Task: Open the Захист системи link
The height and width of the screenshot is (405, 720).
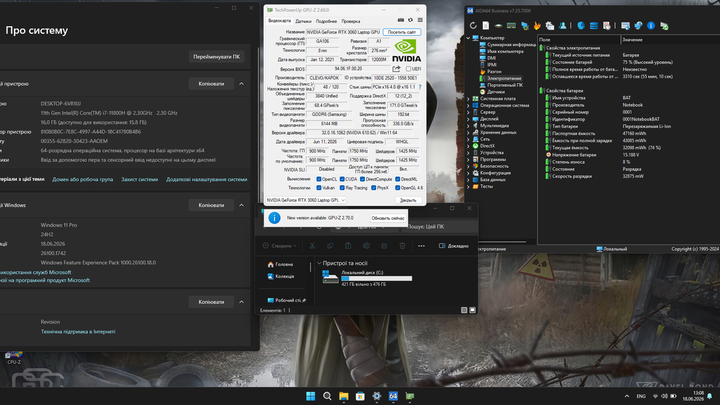Action: coord(140,180)
